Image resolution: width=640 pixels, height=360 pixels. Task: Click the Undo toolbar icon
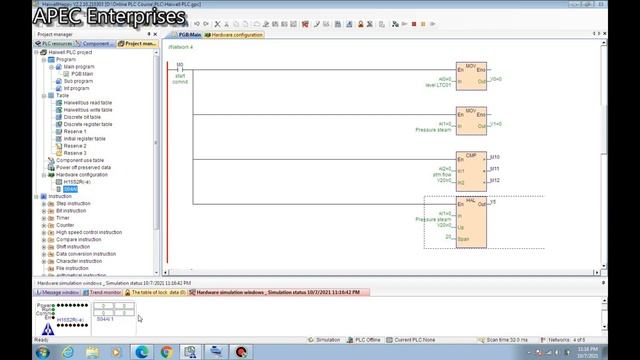coord(197,24)
